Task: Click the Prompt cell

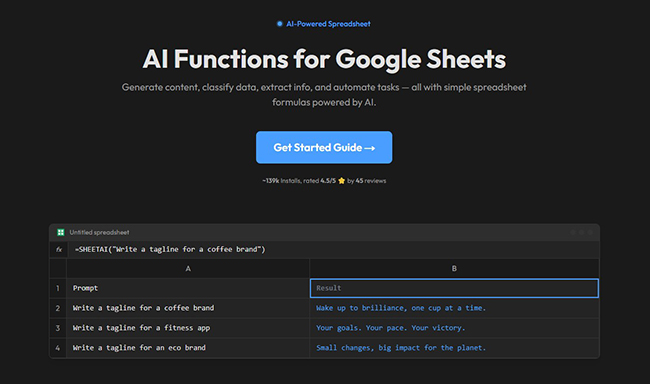Action: (x=188, y=288)
